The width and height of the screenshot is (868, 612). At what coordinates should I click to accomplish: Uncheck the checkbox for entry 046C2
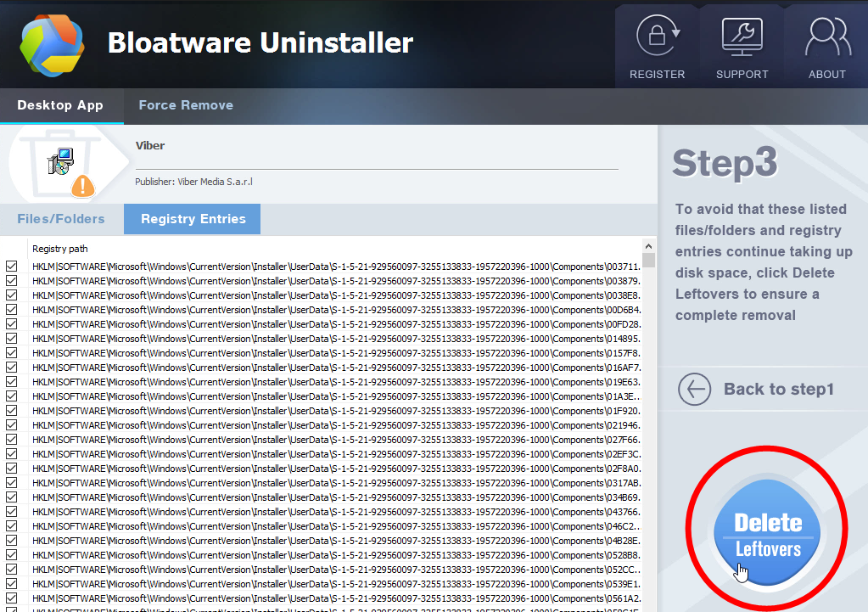point(11,526)
